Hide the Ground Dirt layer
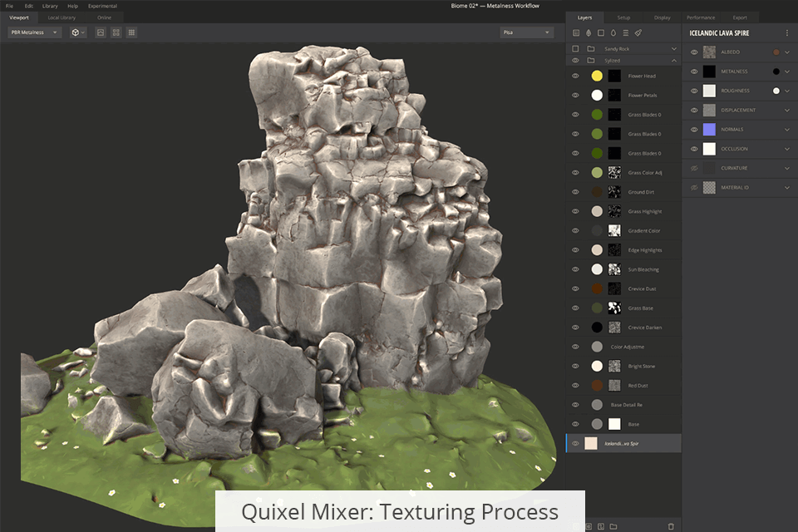 (575, 192)
